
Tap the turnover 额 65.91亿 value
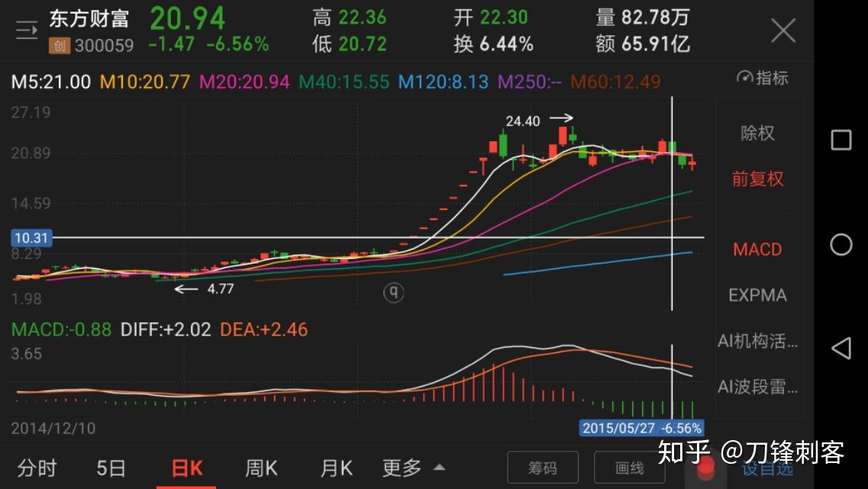pyautogui.click(x=643, y=44)
